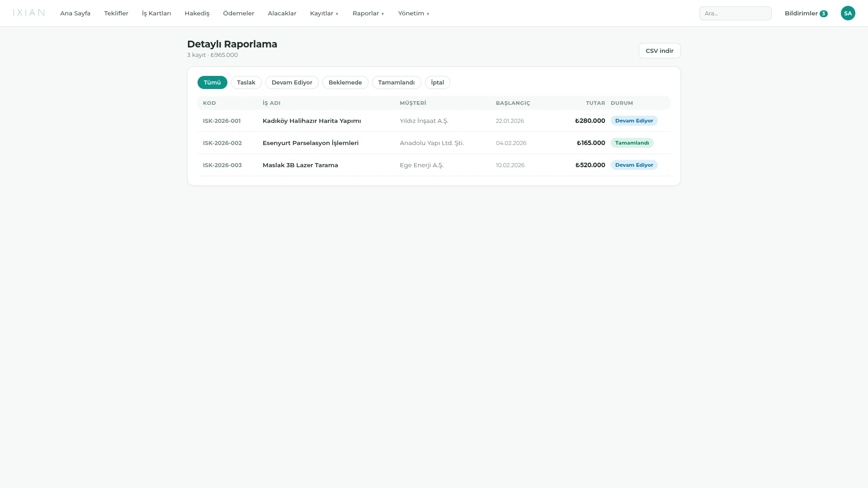Viewport: 868px width, 488px height.
Task: Filter by Taslak status
Action: (246, 82)
